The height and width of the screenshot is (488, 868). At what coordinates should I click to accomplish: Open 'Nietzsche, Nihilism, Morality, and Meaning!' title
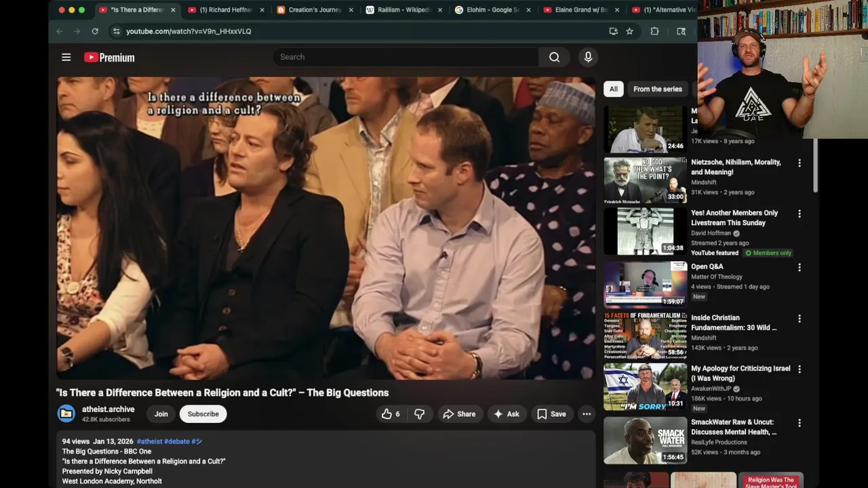pyautogui.click(x=736, y=167)
